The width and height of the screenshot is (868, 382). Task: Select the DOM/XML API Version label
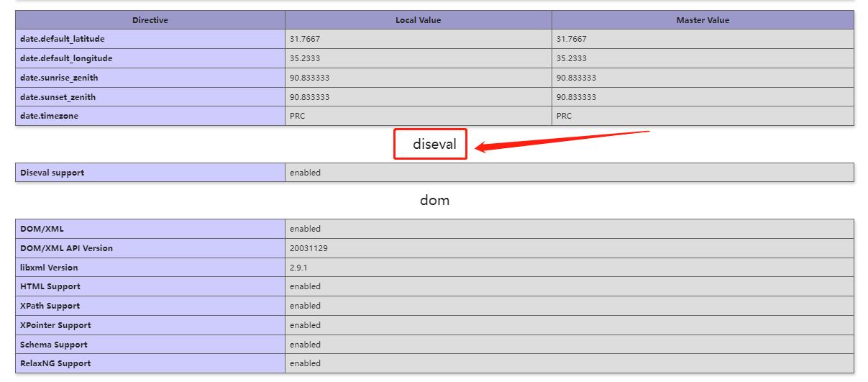tap(66, 248)
